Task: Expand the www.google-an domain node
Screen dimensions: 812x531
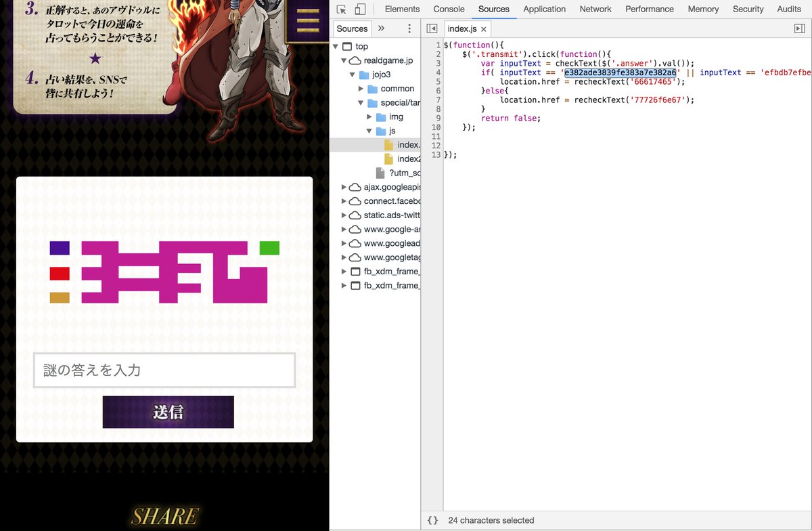Action: pyautogui.click(x=344, y=230)
